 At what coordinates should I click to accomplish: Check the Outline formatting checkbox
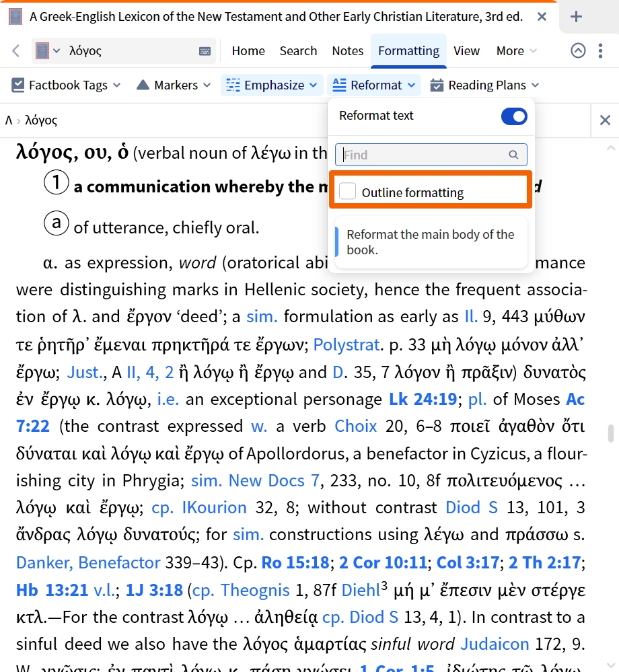(x=347, y=191)
